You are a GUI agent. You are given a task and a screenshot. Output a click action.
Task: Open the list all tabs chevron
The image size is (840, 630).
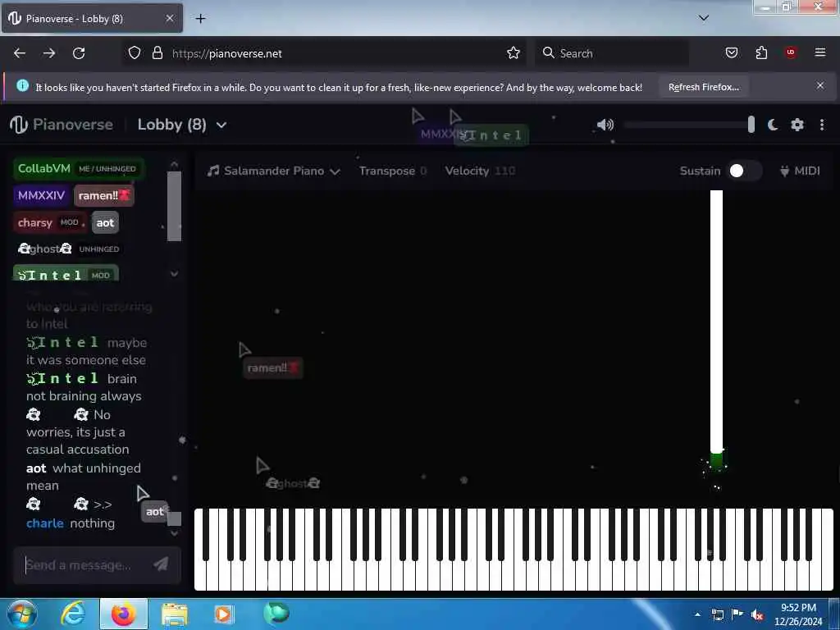point(704,18)
